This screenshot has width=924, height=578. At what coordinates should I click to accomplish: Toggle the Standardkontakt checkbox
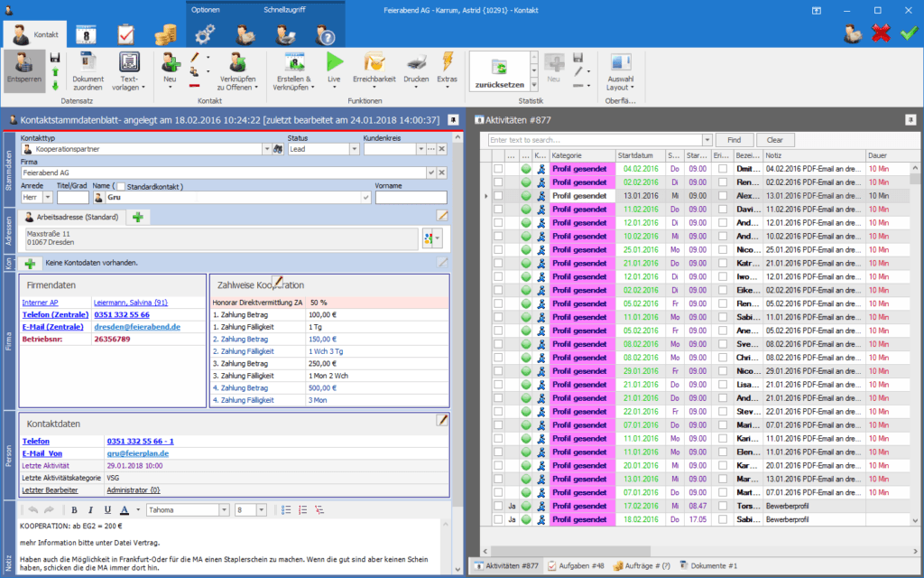[121, 186]
